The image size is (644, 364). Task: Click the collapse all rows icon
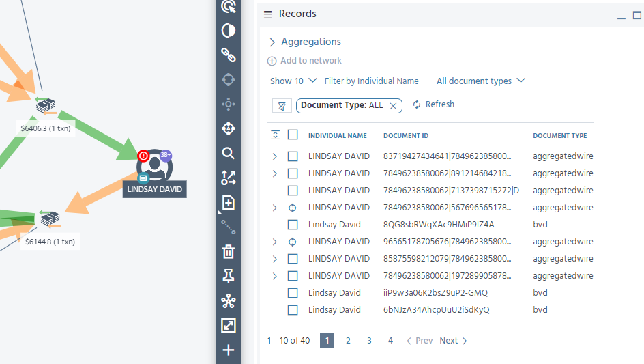[275, 135]
